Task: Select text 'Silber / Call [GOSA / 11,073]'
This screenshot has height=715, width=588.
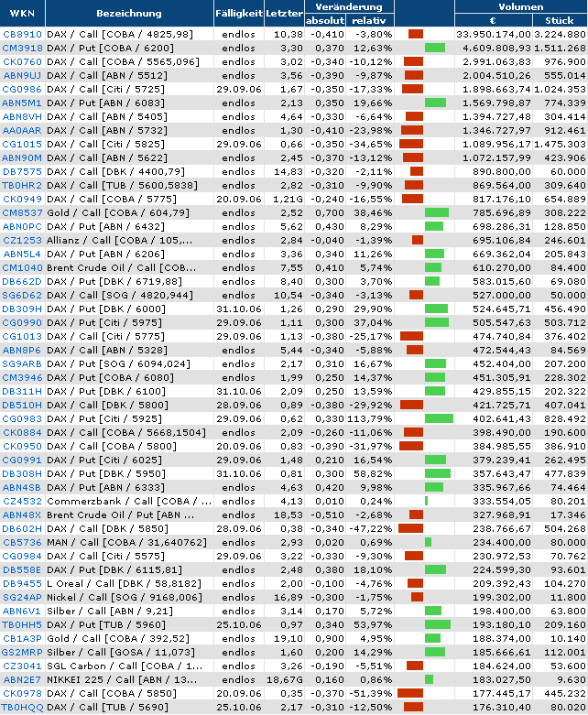Action: pos(121,652)
